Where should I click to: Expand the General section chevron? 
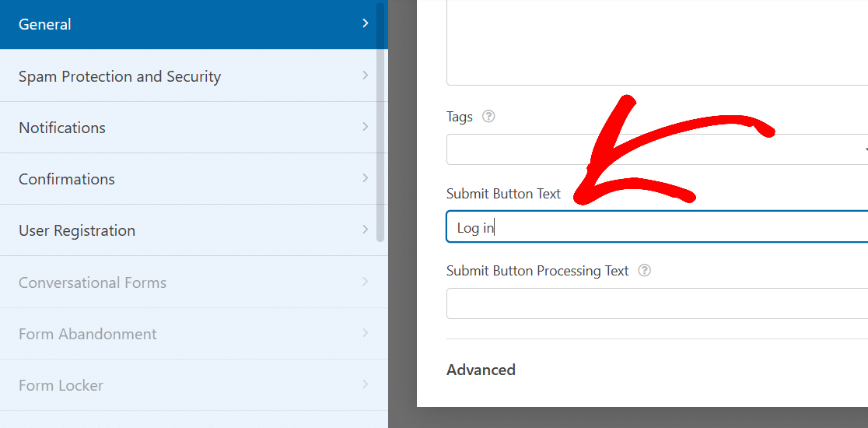(x=366, y=24)
